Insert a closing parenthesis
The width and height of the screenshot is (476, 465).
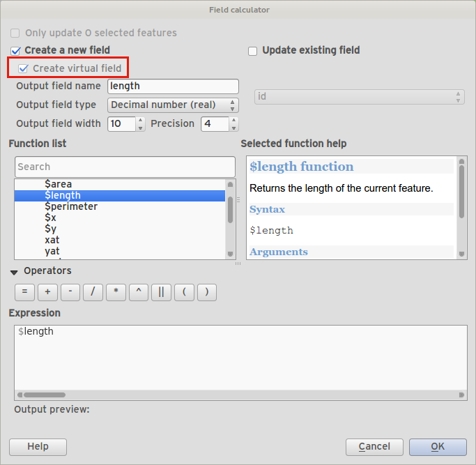(x=207, y=292)
